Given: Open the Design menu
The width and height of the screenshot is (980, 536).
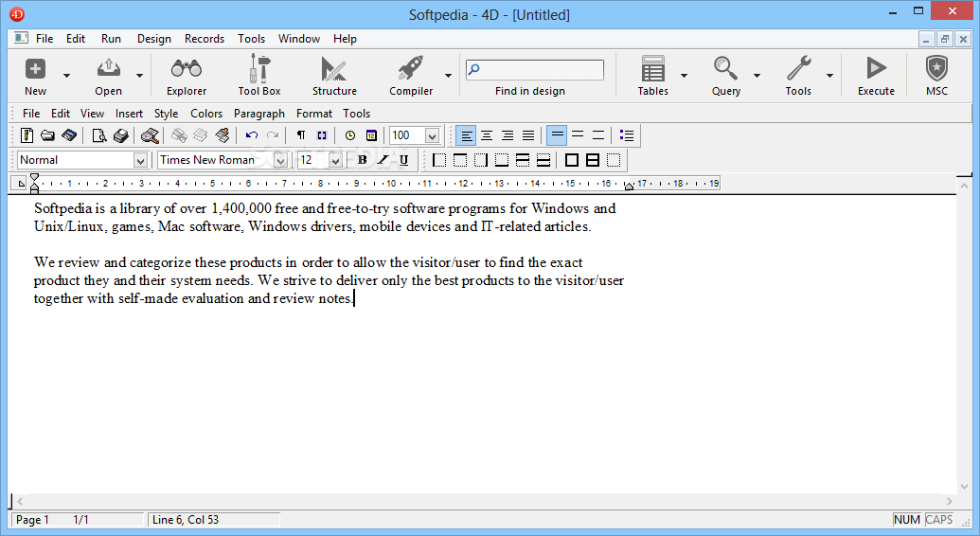Looking at the screenshot, I should click(x=153, y=39).
